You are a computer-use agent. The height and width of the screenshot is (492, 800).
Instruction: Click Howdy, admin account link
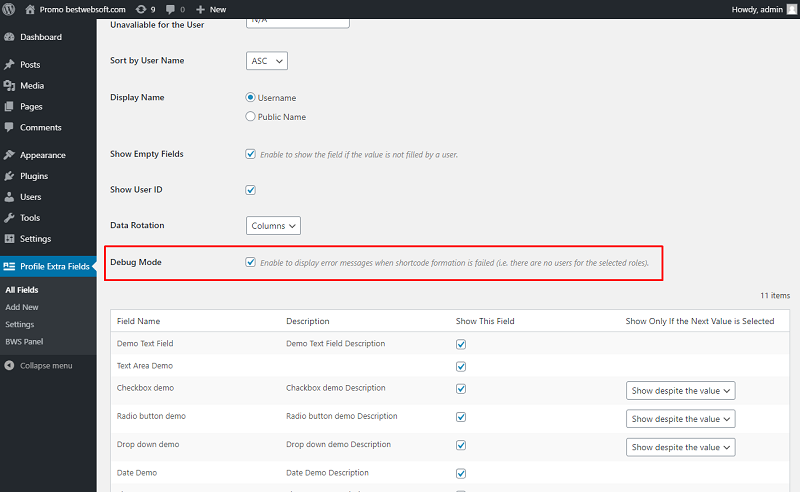tap(757, 9)
